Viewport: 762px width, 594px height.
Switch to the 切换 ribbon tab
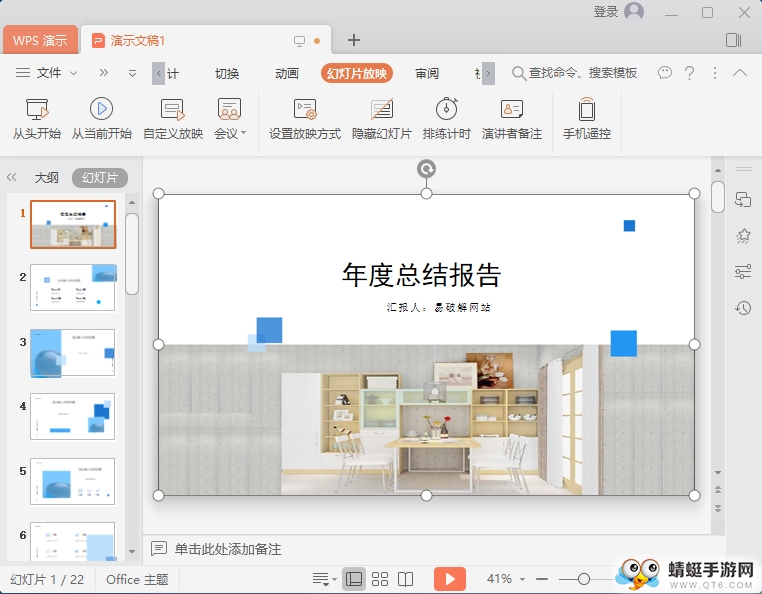227,73
